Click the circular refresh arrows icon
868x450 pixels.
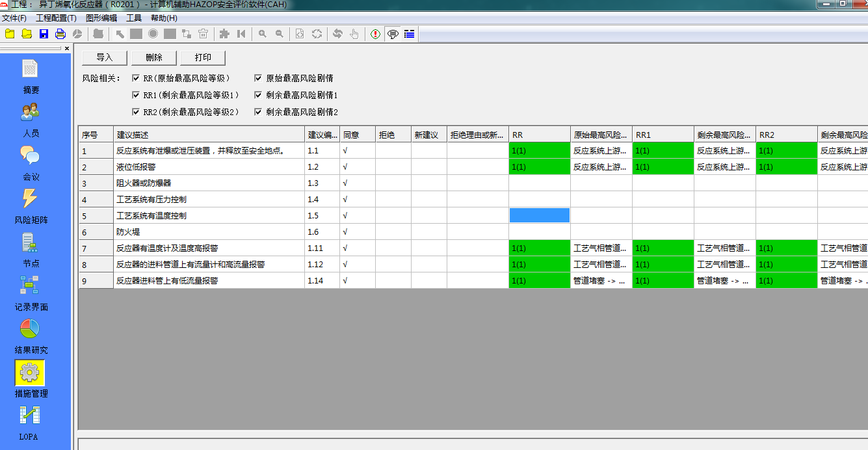click(x=317, y=34)
